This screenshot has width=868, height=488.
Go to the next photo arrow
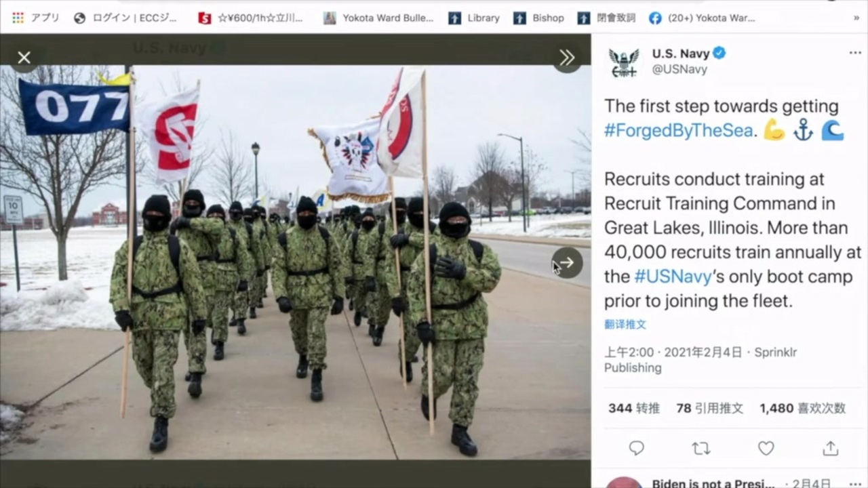tap(567, 262)
